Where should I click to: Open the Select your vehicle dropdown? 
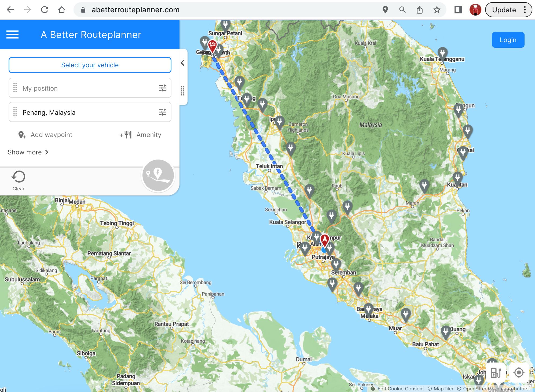(90, 65)
